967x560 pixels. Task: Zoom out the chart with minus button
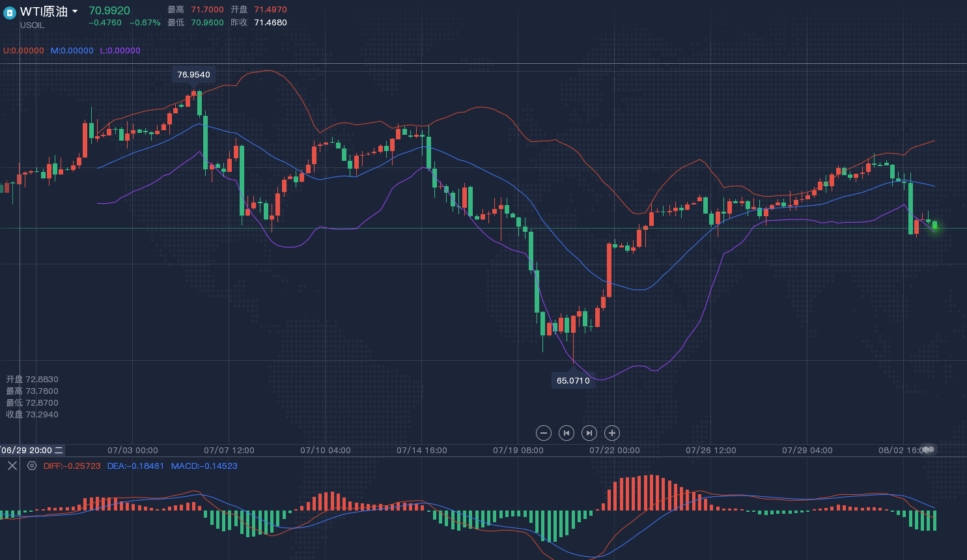click(544, 433)
